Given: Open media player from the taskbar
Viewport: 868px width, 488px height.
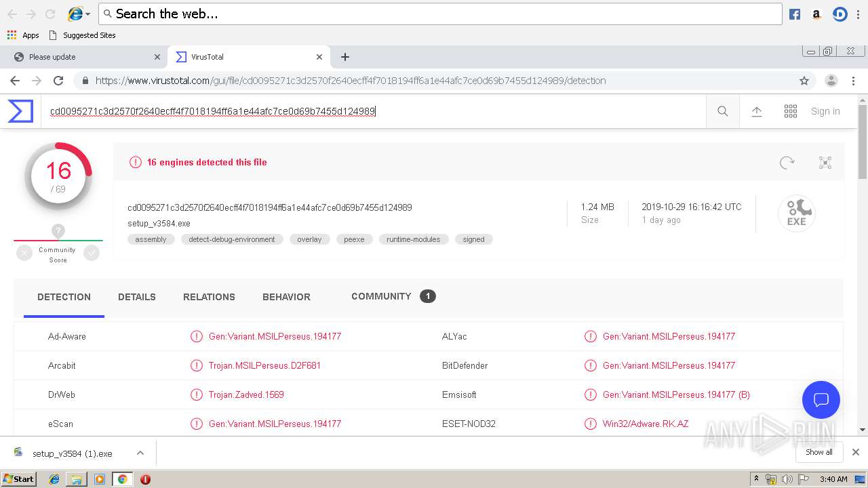Looking at the screenshot, I should pos(100,479).
